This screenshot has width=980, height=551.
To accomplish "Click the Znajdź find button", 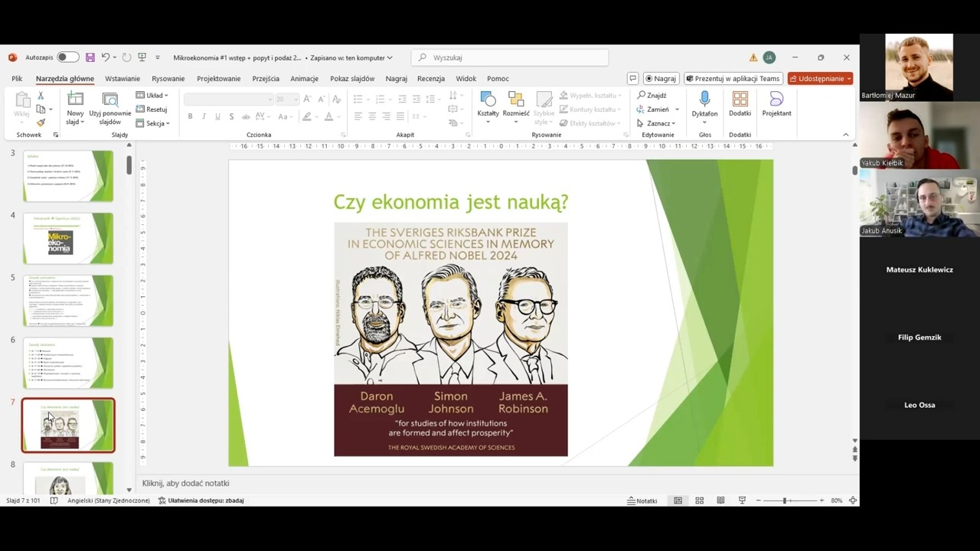I will [652, 96].
